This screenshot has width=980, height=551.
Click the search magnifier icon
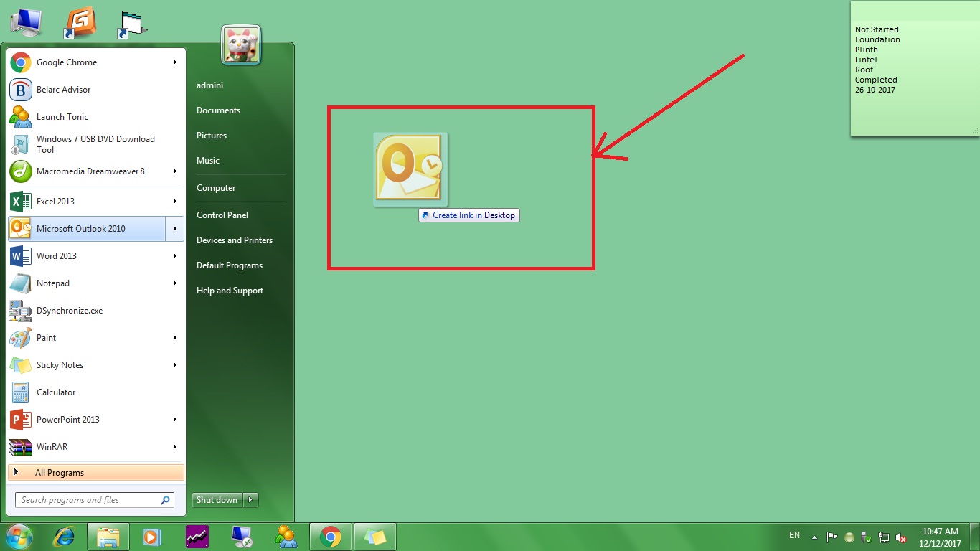[x=166, y=500]
